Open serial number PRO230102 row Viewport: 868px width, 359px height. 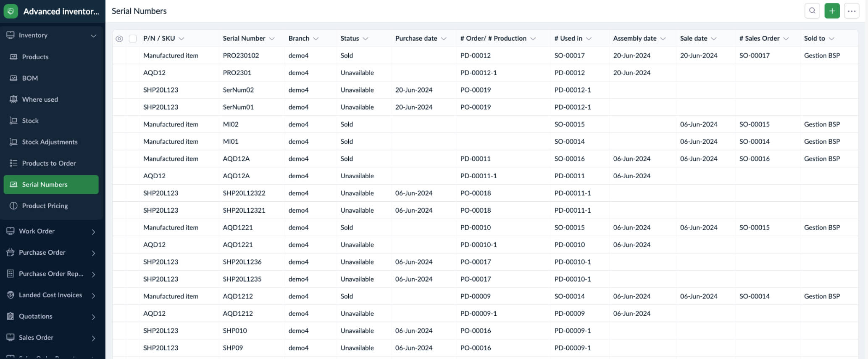coord(241,55)
